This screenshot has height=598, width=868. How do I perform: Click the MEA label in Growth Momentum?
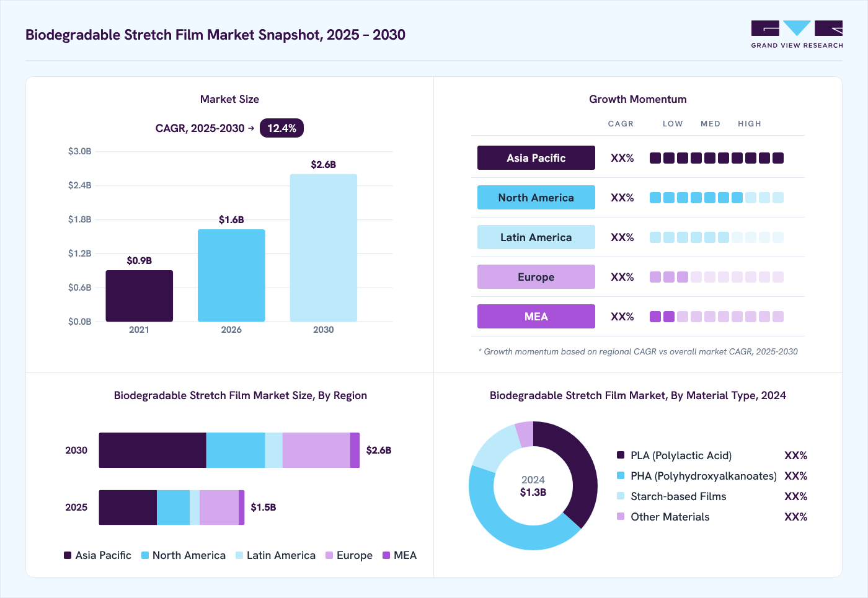[x=536, y=317]
